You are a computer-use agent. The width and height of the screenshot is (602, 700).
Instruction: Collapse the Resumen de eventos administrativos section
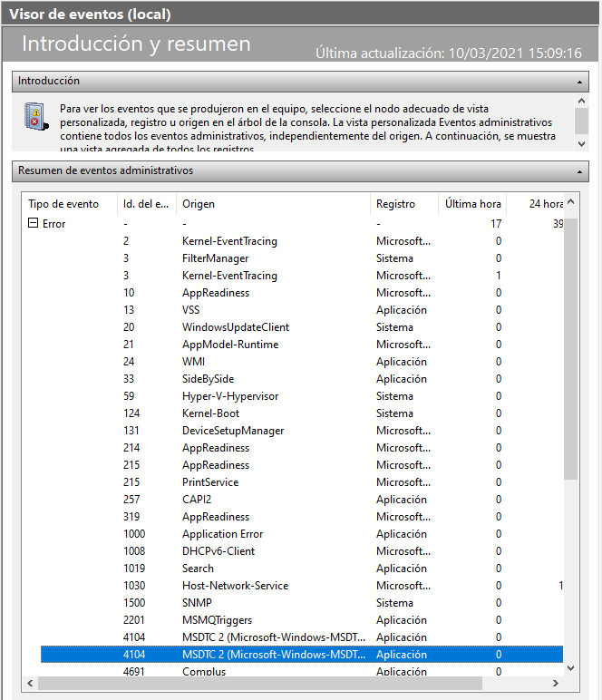pos(579,172)
